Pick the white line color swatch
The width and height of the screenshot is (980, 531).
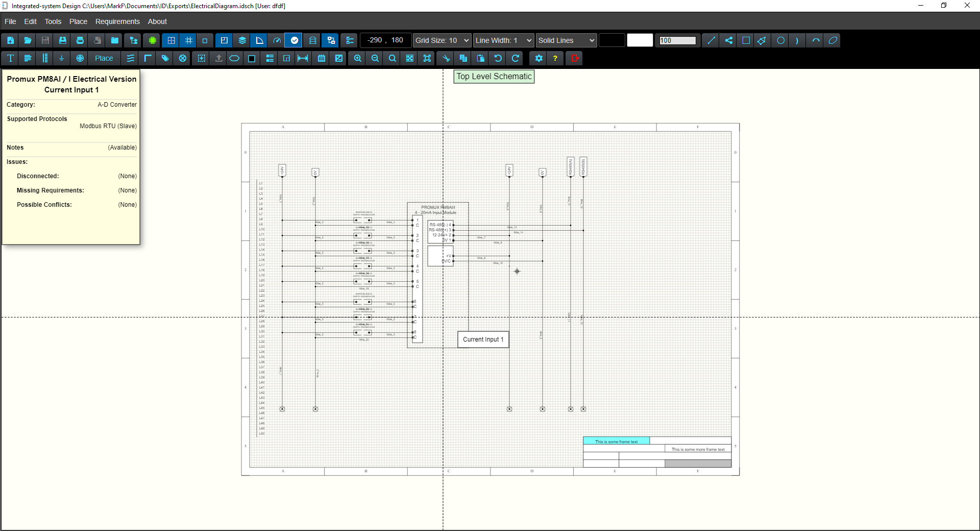(640, 40)
